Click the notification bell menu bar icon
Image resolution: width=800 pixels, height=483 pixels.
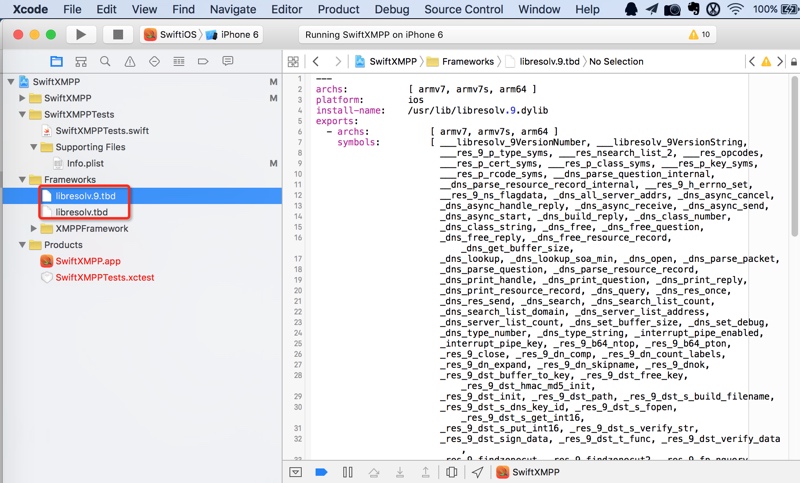[631, 9]
